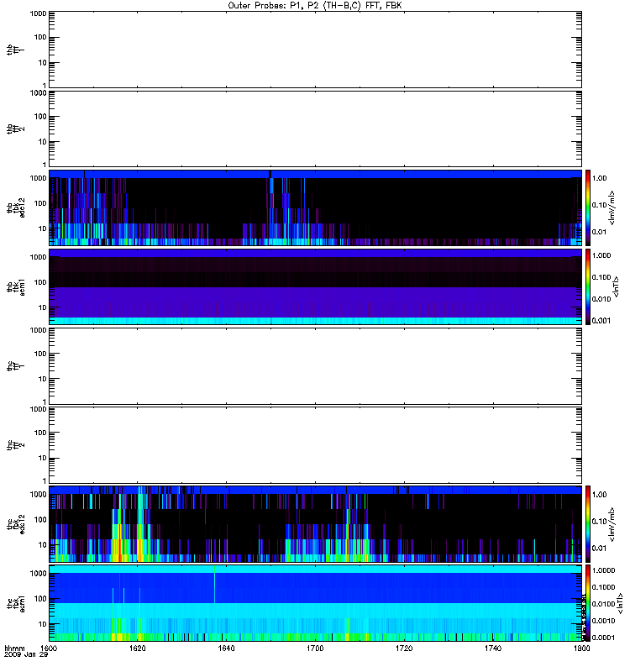Click the thc edc12 color bar
The width and height of the screenshot is (630, 672).
tap(588, 524)
